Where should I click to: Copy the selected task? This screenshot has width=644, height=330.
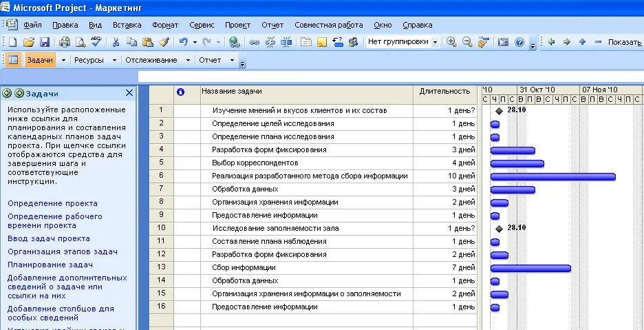131,42
